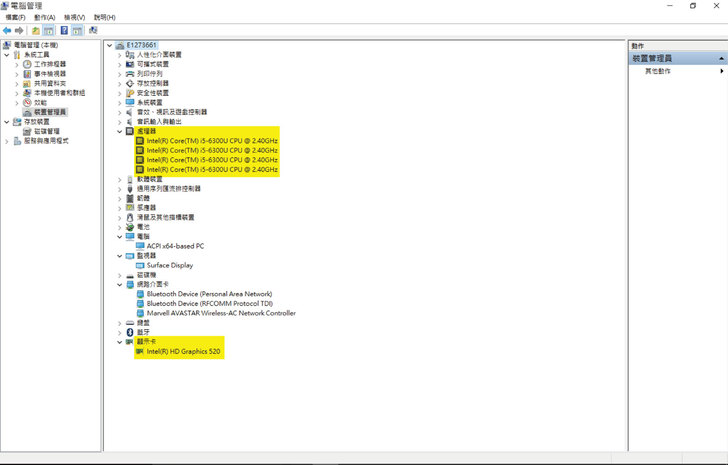Screen dimensions: 728x465
Task: Expand the 服務與應用程式 node in left tree
Action: [x=6, y=141]
